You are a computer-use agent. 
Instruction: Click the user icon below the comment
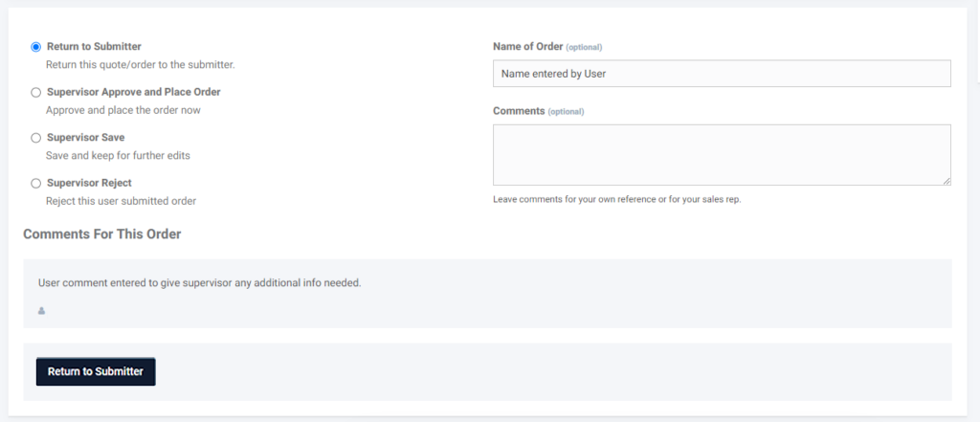42,311
